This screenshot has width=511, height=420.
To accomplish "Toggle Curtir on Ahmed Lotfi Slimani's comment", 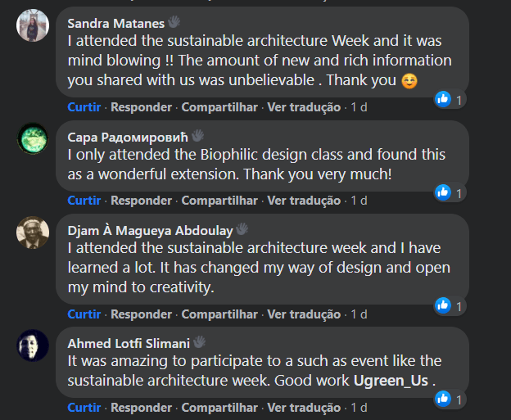I will point(84,407).
